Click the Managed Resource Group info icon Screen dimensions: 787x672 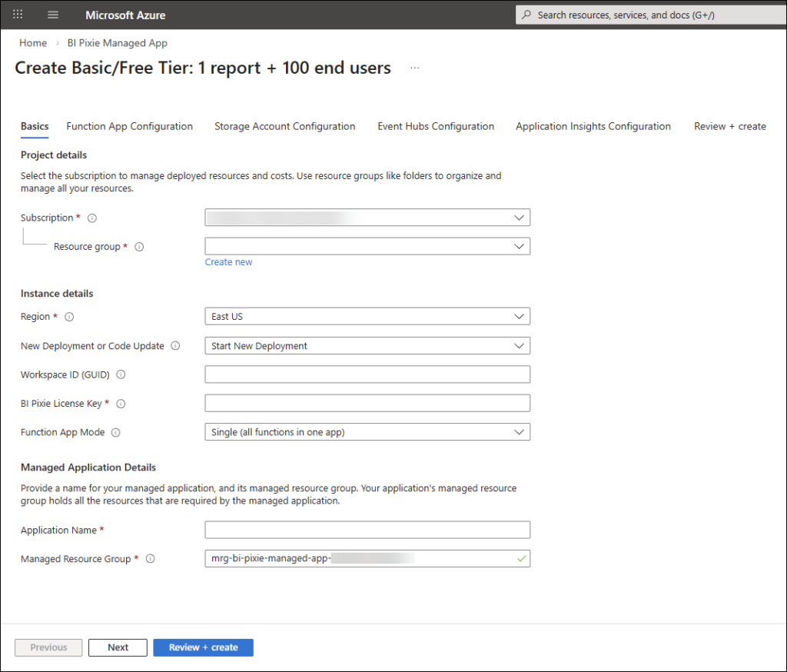pyautogui.click(x=151, y=559)
